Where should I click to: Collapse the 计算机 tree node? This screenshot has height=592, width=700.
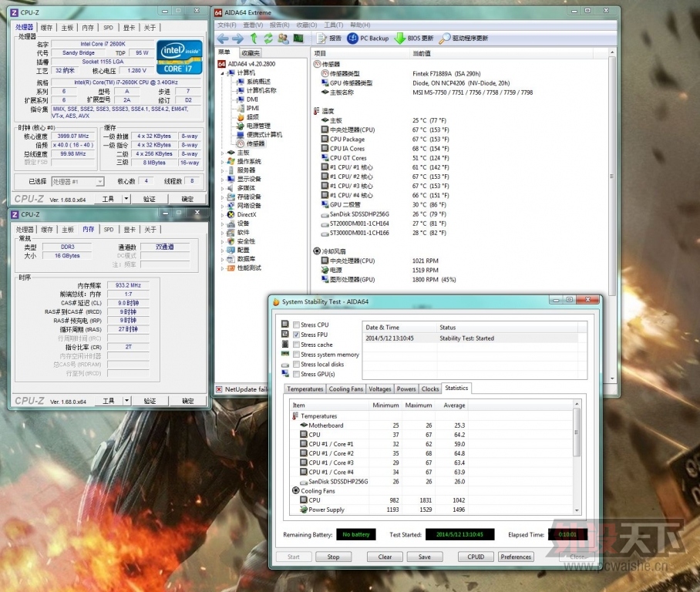[x=222, y=73]
